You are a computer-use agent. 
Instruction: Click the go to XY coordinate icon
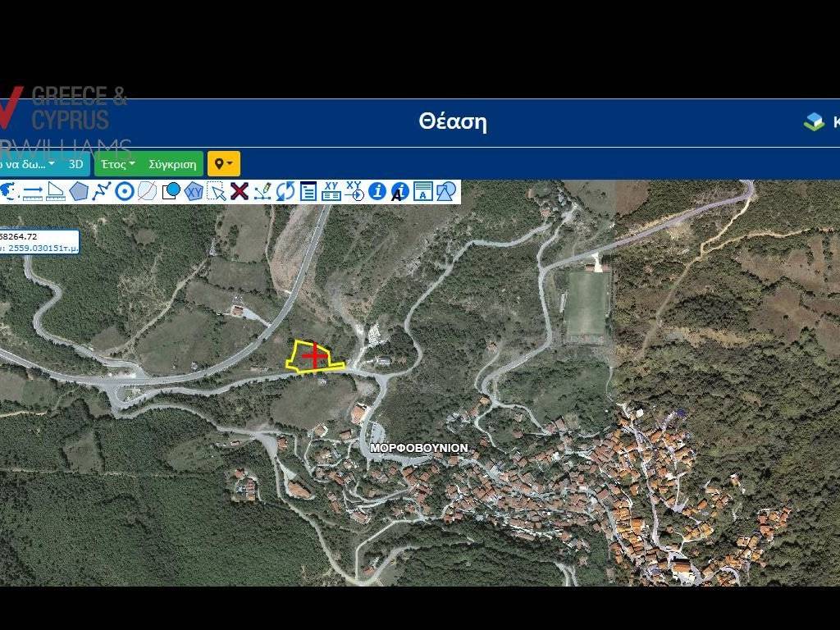tap(354, 192)
